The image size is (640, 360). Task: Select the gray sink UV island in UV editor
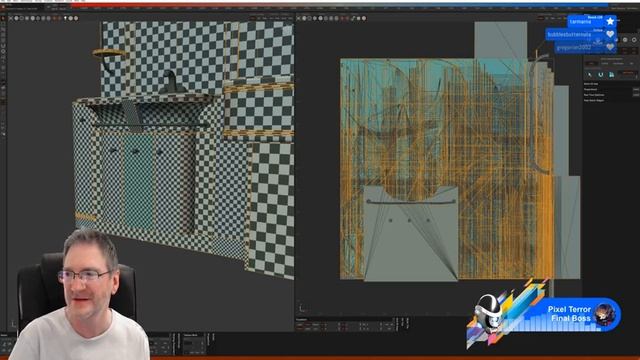click(410, 233)
